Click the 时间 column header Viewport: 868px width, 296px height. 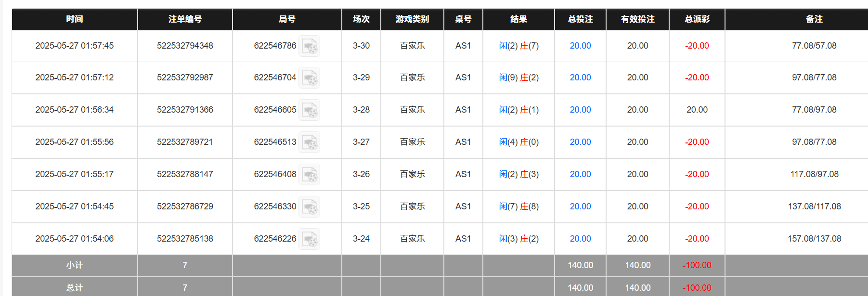74,19
